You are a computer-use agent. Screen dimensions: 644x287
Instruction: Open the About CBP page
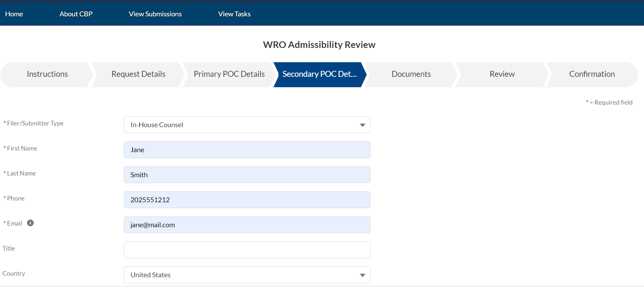[x=76, y=14]
